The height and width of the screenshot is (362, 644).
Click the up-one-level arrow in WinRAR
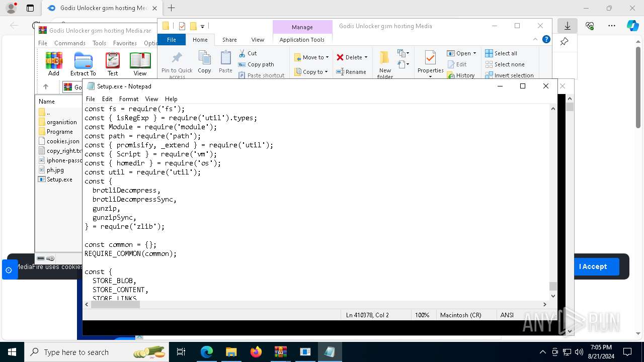click(x=45, y=86)
